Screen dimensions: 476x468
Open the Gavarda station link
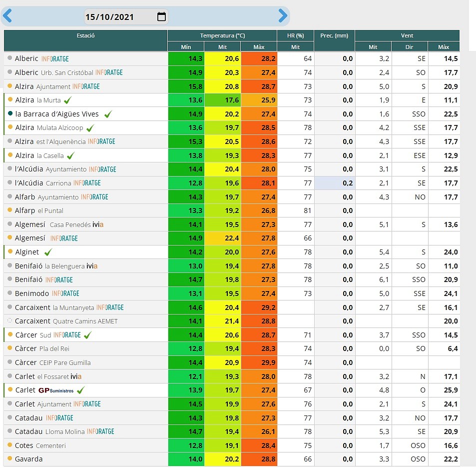(29, 459)
